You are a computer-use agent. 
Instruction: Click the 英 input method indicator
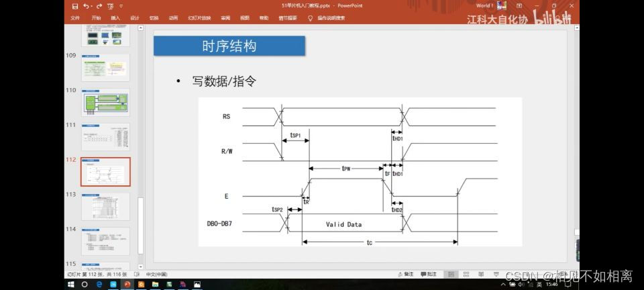click(539, 284)
